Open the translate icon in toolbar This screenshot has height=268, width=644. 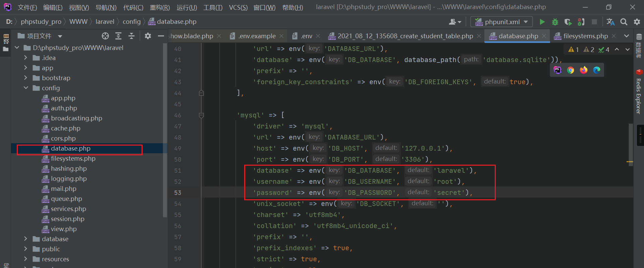[x=610, y=22]
